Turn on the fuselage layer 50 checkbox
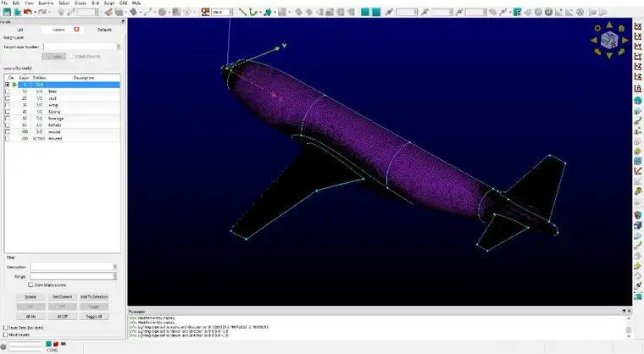Viewport: 644px width, 354px height. click(7, 119)
